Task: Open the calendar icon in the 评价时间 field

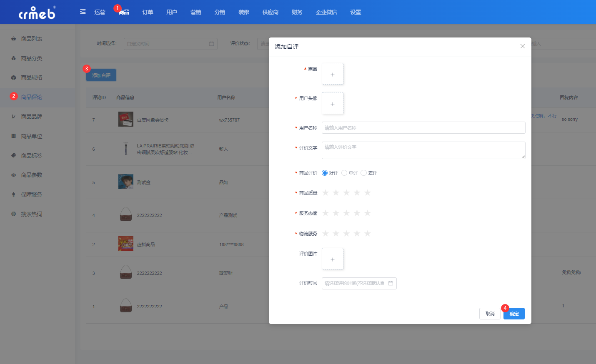Action: [x=391, y=283]
